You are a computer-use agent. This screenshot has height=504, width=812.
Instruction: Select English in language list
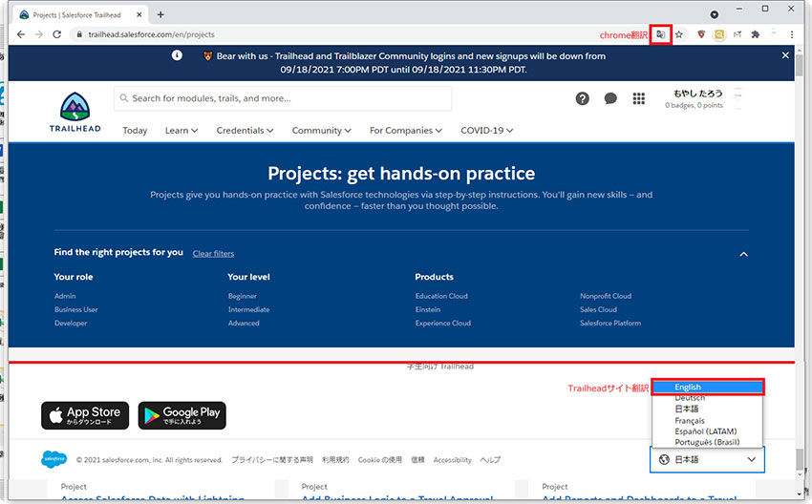pos(707,387)
